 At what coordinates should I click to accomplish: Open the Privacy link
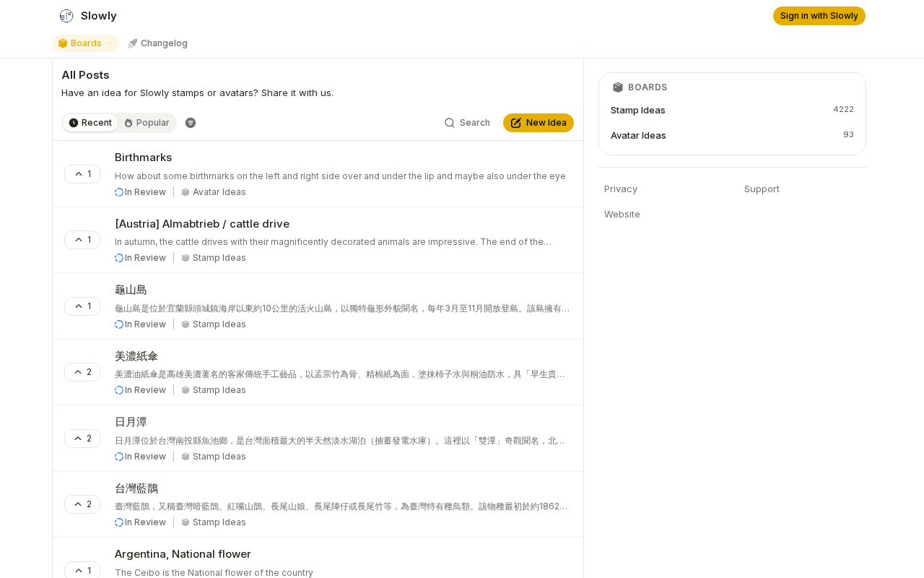pos(621,189)
